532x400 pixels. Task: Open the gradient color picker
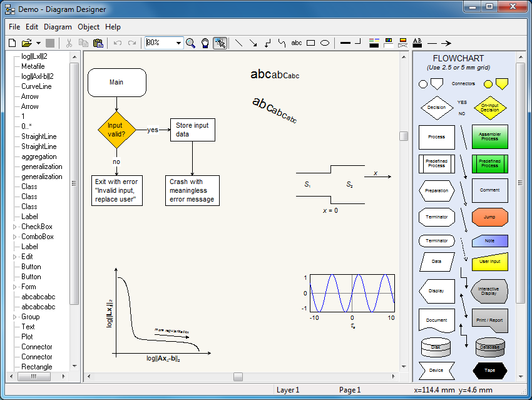[402, 43]
